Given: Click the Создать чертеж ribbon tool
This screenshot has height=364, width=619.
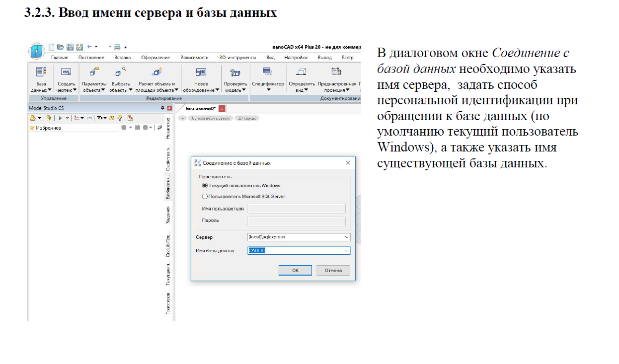Looking at the screenshot, I should point(67,79).
